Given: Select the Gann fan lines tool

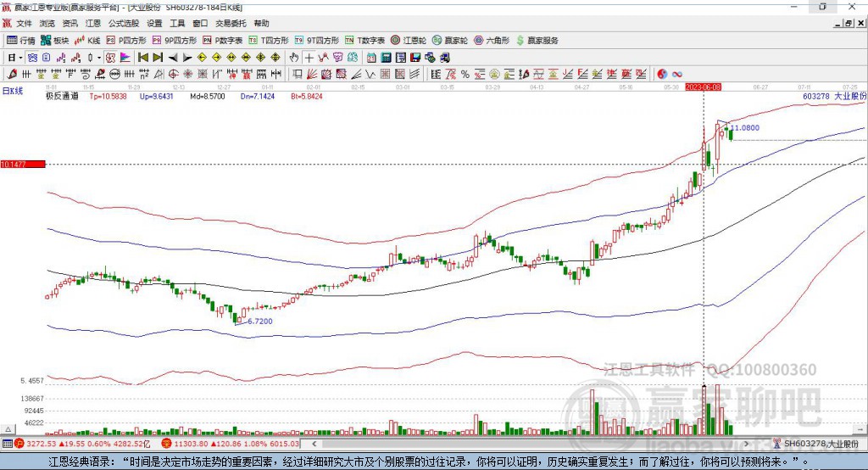Looking at the screenshot, I should coord(312,75).
